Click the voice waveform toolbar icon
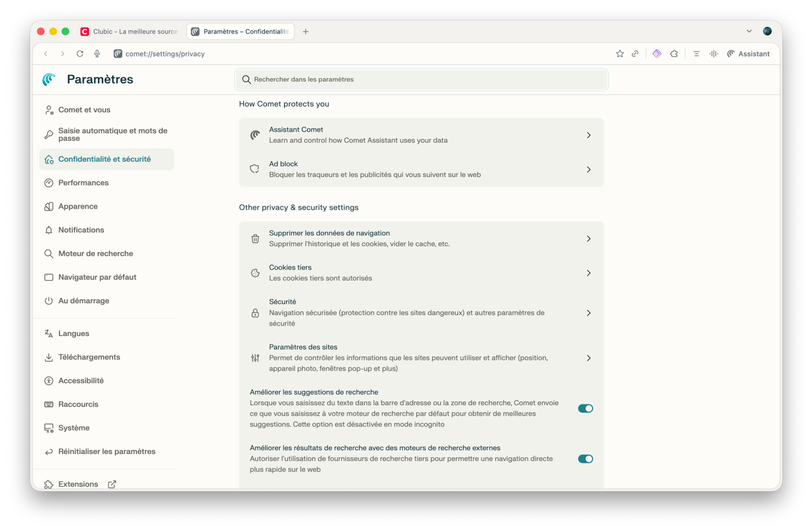Screen dimensions: 812x531 (x=714, y=54)
